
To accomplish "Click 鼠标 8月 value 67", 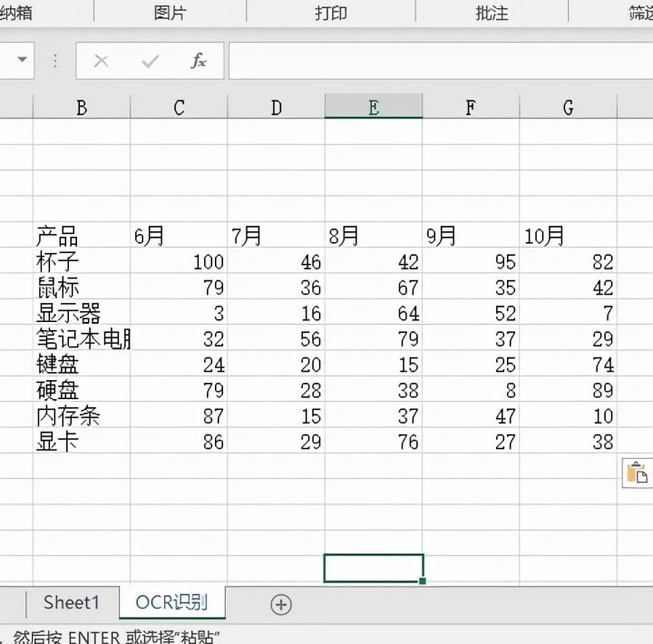I will [x=374, y=287].
